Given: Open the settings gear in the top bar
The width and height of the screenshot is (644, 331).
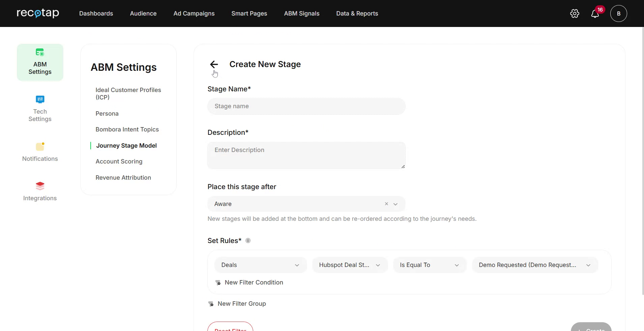Looking at the screenshot, I should 575,13.
